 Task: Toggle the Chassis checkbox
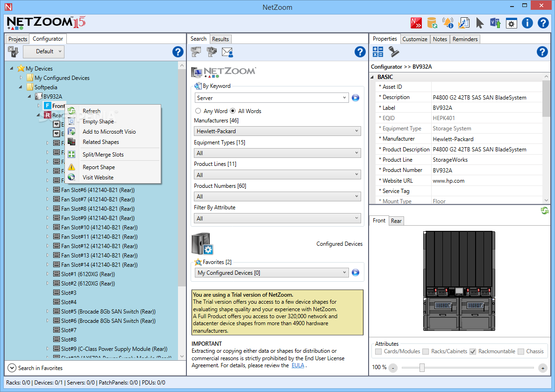point(521,351)
